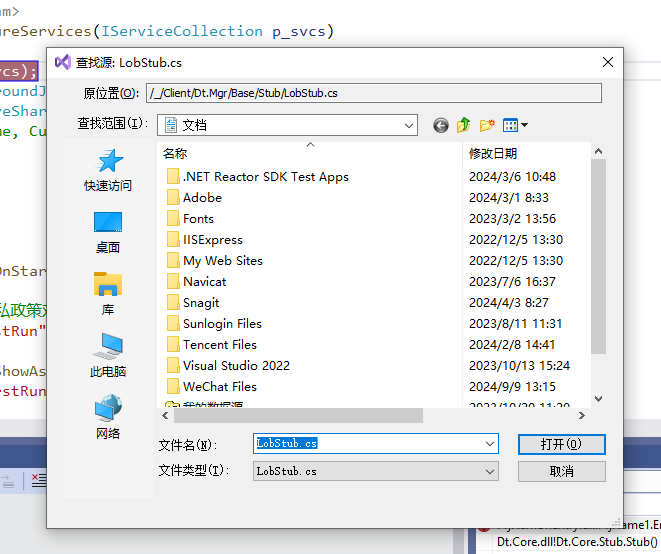661x554 pixels.
Task: Expand the file type dropdown list
Action: [x=489, y=470]
